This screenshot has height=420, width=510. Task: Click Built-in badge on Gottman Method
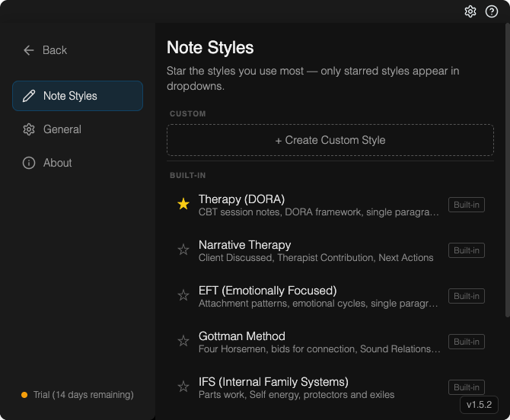click(x=466, y=342)
